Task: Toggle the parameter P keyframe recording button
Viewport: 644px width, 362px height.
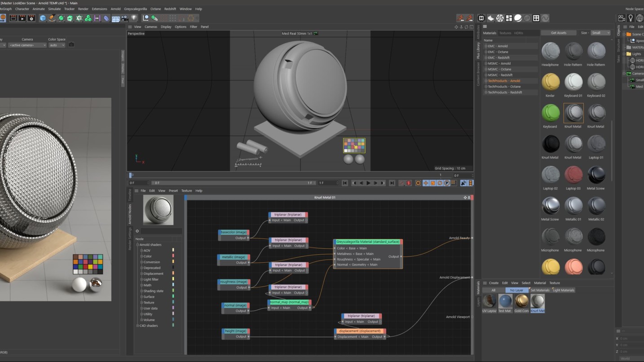Action: 447,183
